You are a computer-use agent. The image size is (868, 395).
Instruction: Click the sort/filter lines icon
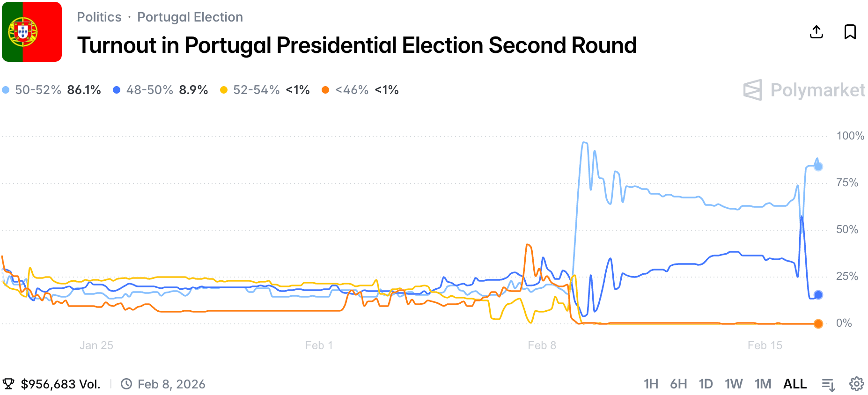(828, 384)
